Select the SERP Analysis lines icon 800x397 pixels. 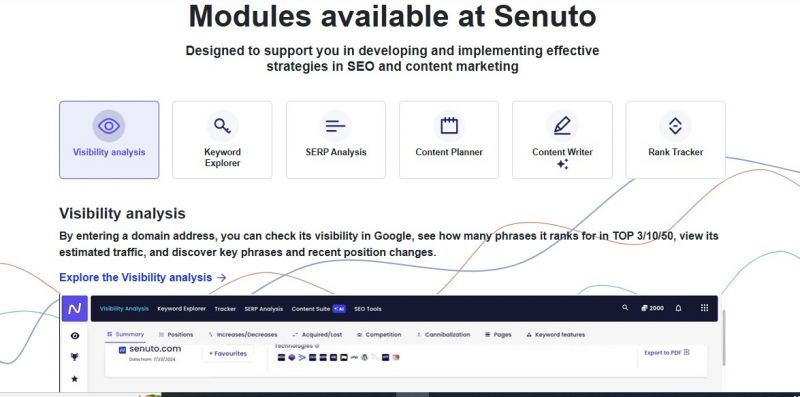(x=336, y=126)
